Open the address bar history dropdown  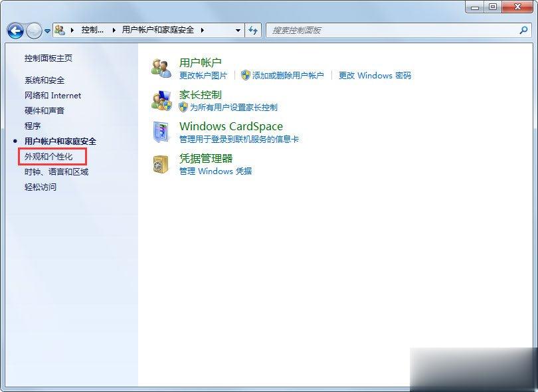[x=238, y=30]
